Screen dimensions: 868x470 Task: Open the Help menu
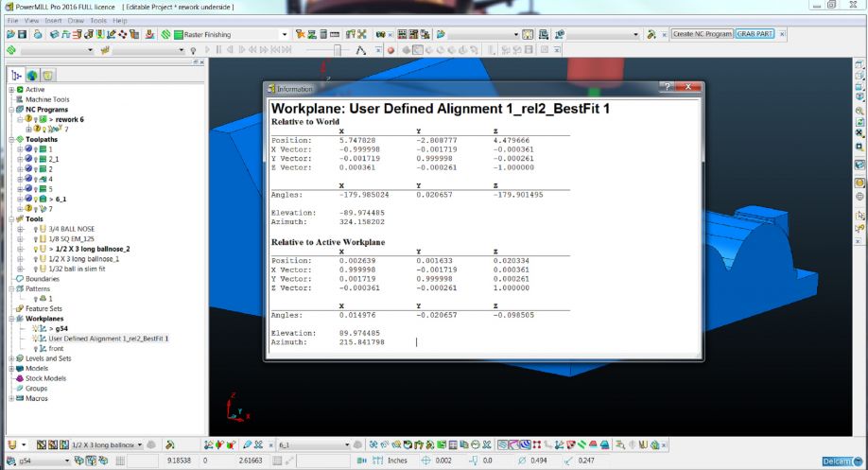coord(120,21)
